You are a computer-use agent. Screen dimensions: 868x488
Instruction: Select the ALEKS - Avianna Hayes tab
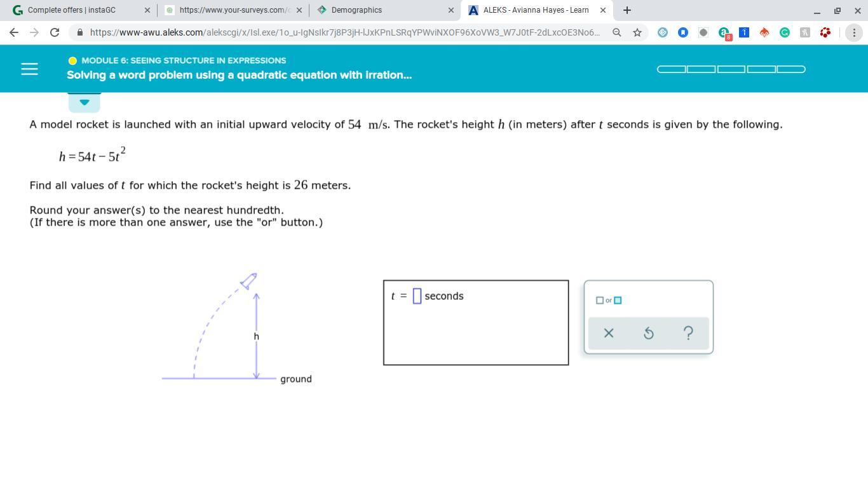(x=537, y=10)
